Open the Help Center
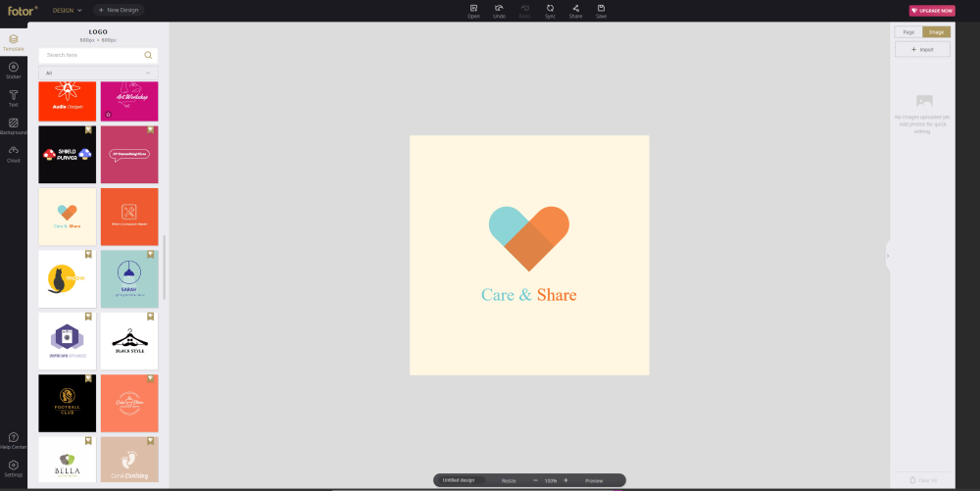 tap(14, 440)
